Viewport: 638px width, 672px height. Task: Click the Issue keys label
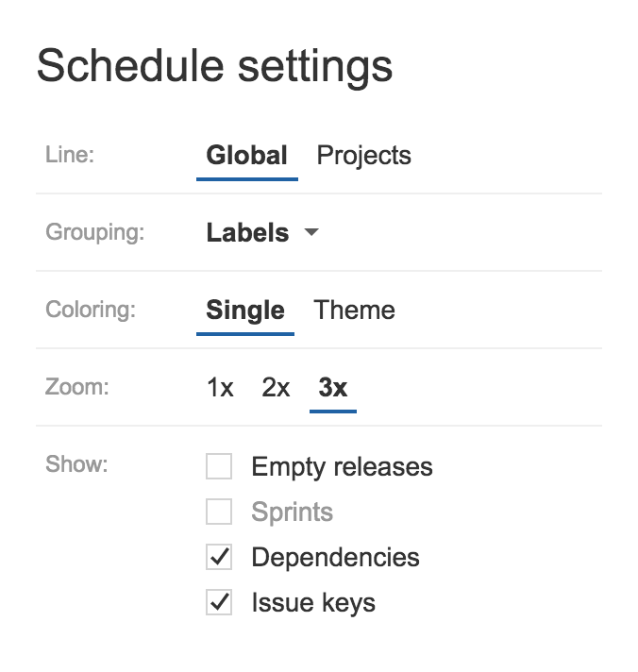point(313,603)
